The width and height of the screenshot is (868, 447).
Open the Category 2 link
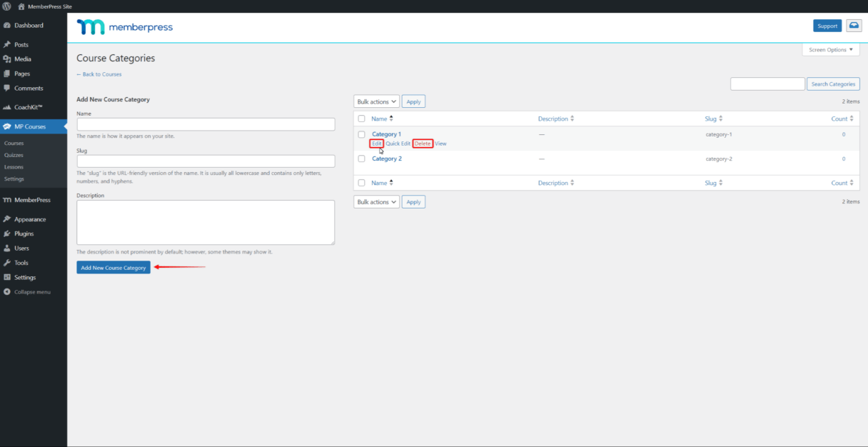pyautogui.click(x=387, y=159)
